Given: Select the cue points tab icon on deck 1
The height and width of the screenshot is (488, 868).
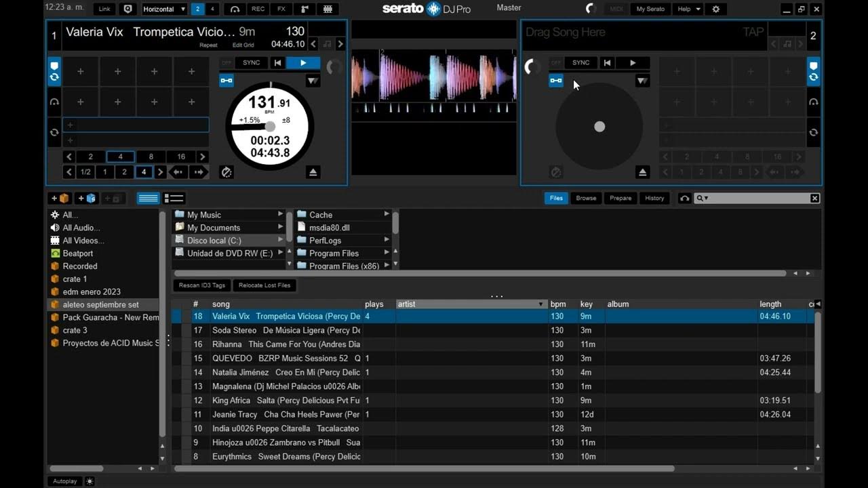Looking at the screenshot, I should point(54,70).
